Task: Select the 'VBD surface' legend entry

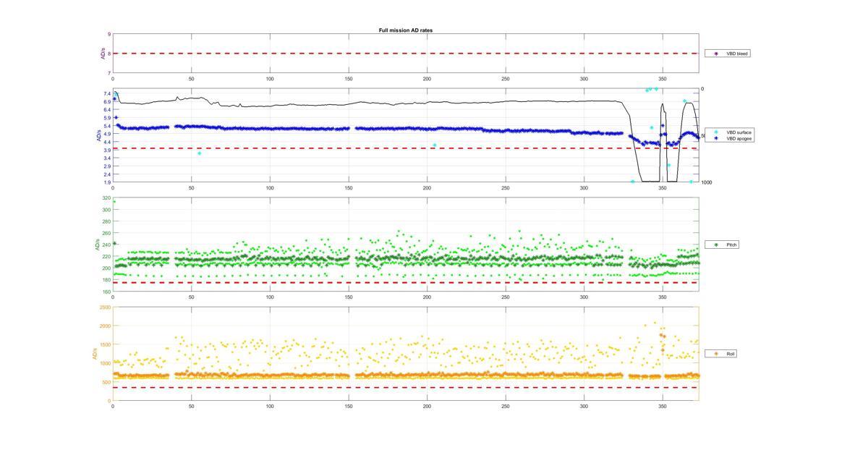Action: click(x=730, y=132)
